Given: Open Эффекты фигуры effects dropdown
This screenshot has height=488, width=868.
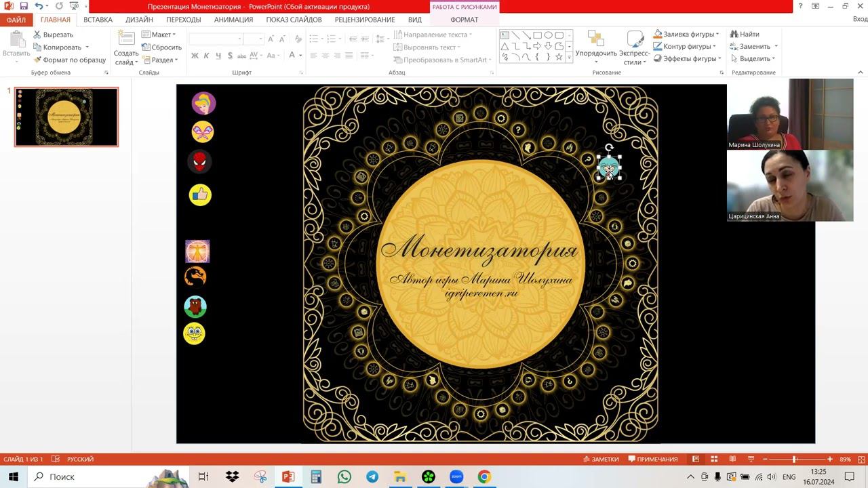Looking at the screenshot, I should 687,59.
